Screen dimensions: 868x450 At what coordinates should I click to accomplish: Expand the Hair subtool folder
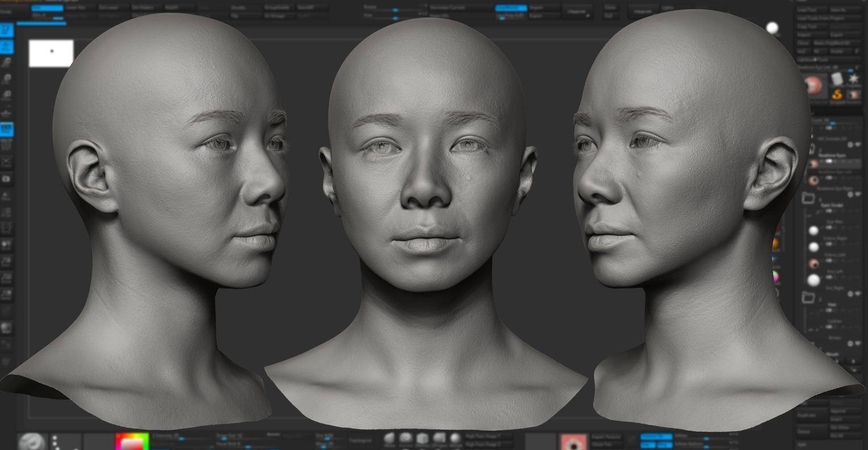tap(808, 297)
